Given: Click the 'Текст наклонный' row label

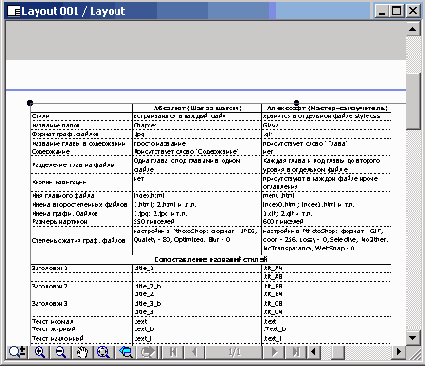Looking at the screenshot, I should [x=57, y=338].
